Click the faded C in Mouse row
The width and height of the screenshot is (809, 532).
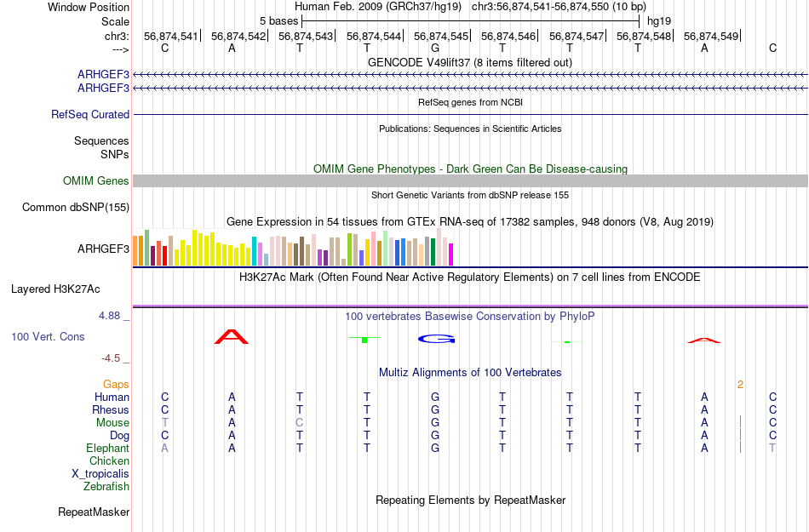299,423
